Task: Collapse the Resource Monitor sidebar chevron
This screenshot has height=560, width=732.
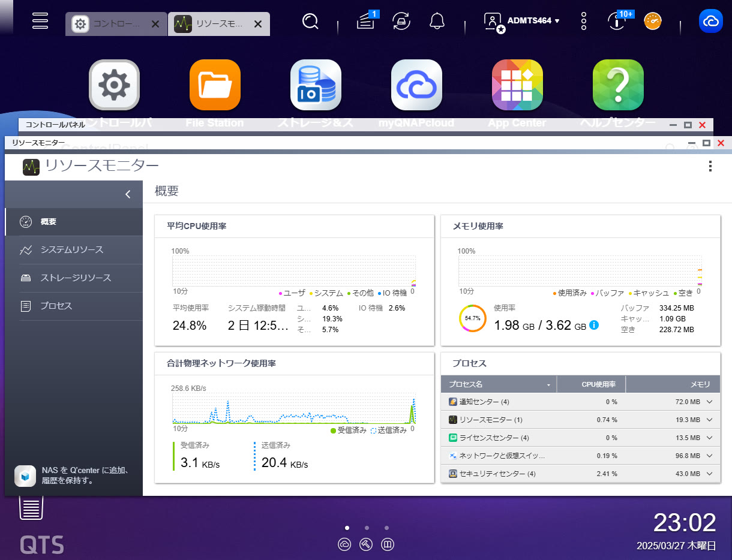Action: tap(128, 194)
